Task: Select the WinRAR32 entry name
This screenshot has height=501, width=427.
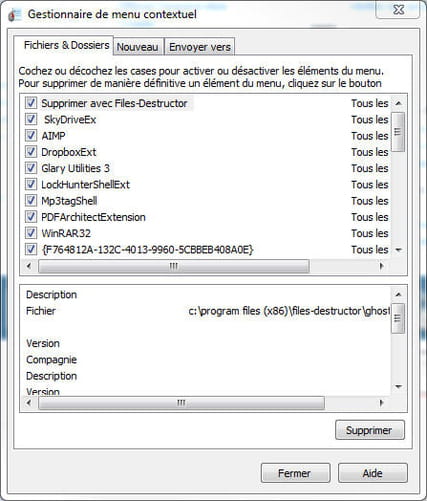Action: [x=66, y=233]
